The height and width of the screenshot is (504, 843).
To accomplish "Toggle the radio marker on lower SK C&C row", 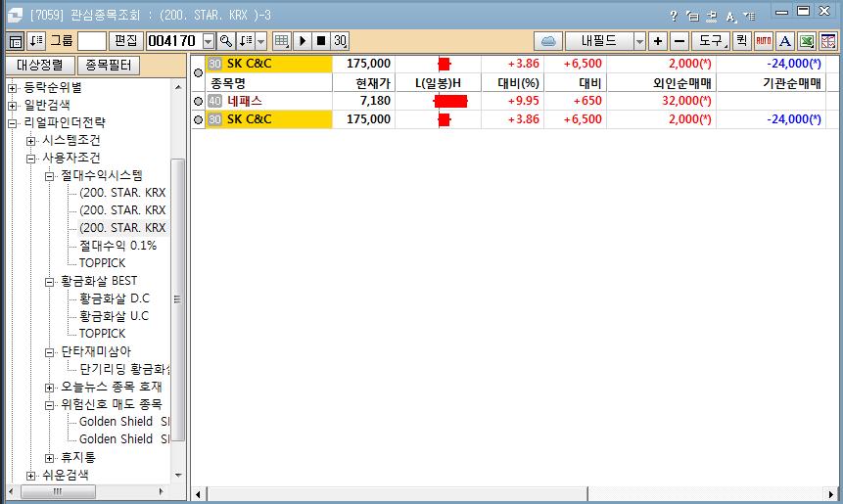I will (x=199, y=119).
